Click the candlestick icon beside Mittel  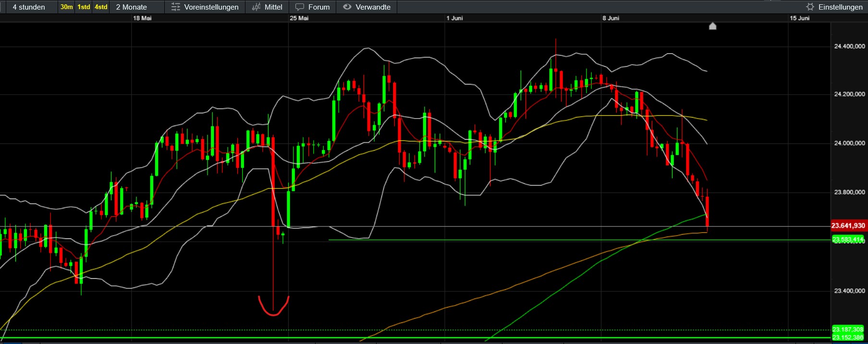click(x=257, y=7)
